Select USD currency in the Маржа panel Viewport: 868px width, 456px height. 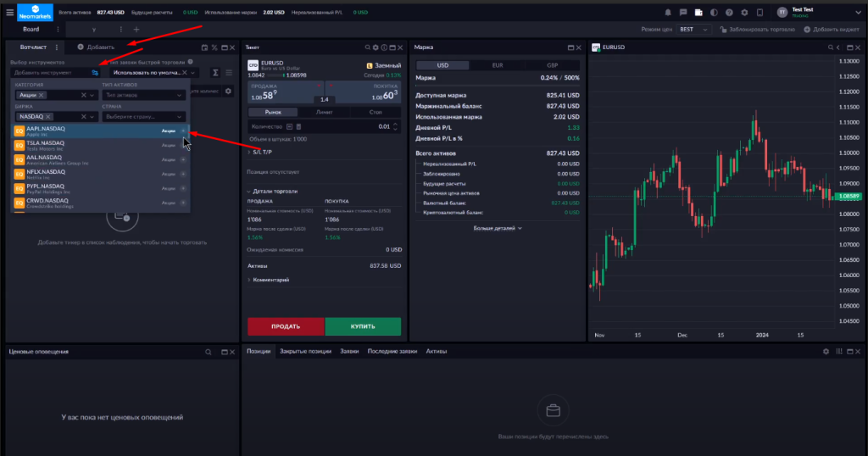[442, 65]
